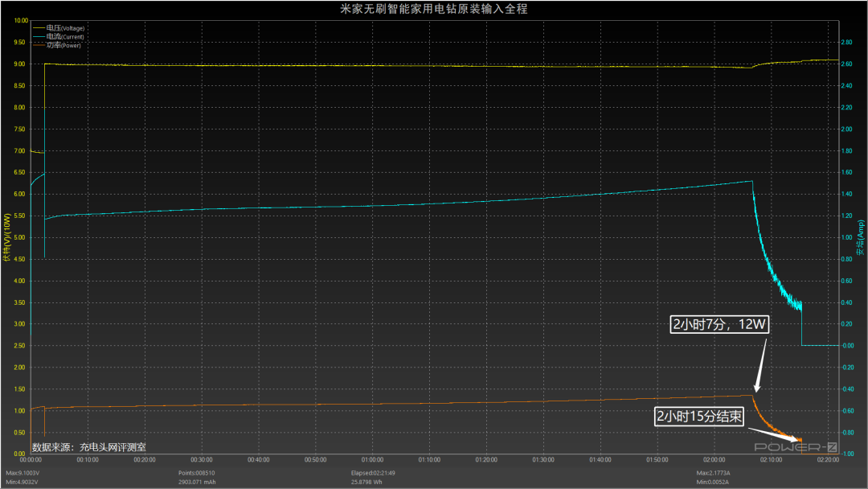Click the 2.60 tick on the amp axis

click(847, 64)
